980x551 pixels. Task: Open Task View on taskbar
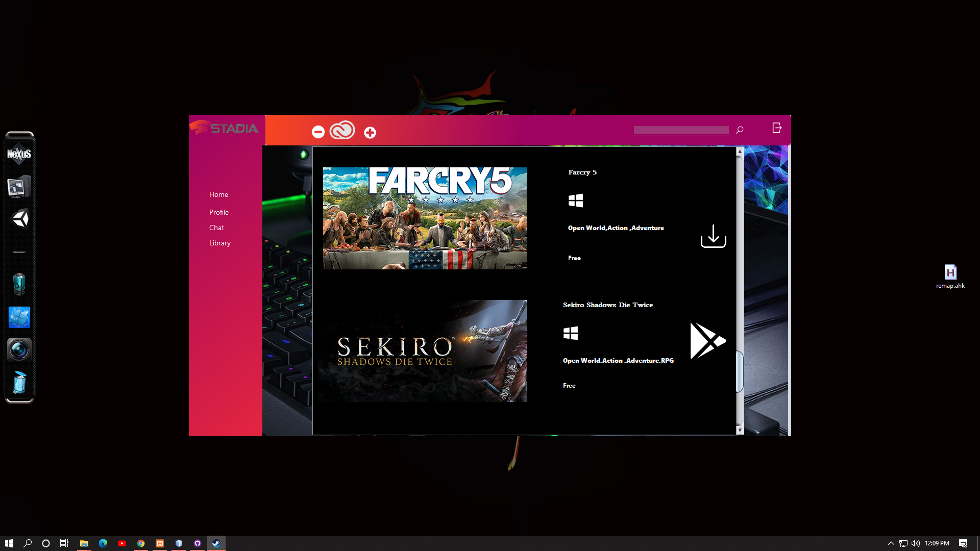[x=64, y=543]
